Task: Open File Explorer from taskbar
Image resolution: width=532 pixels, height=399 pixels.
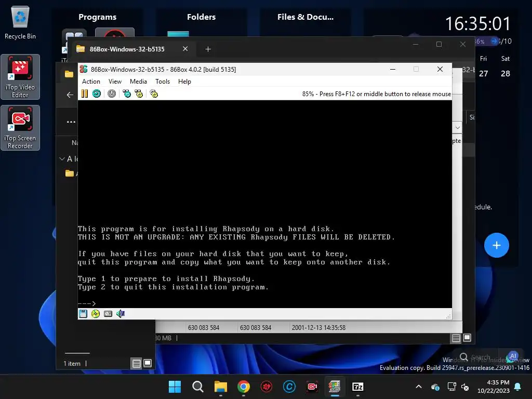Action: click(x=220, y=387)
